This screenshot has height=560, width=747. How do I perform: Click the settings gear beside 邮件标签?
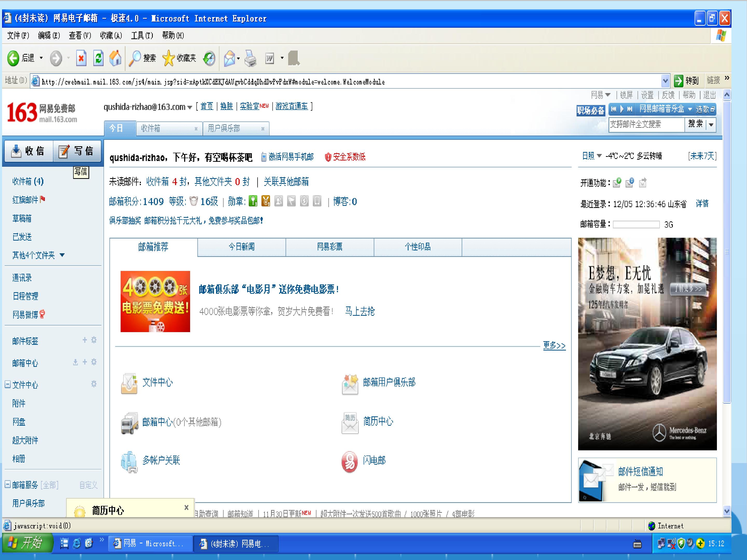pyautogui.click(x=94, y=340)
